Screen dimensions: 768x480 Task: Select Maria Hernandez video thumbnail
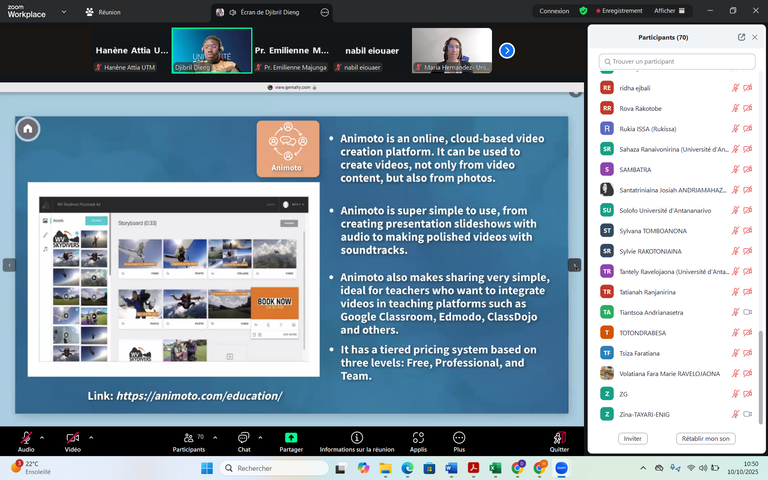(452, 50)
